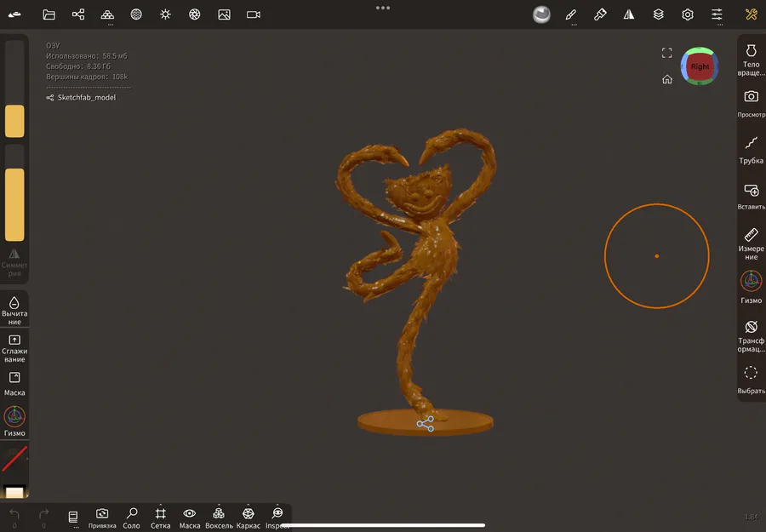Viewport: 766px width, 532px height.
Task: Select Трубка (tube) tool
Action: click(752, 150)
